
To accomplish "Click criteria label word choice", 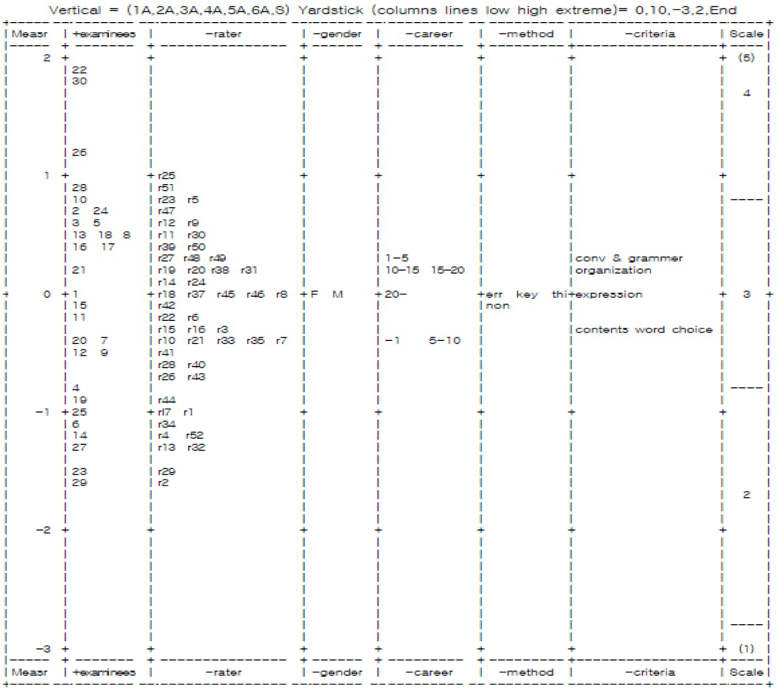I will tap(674, 330).
